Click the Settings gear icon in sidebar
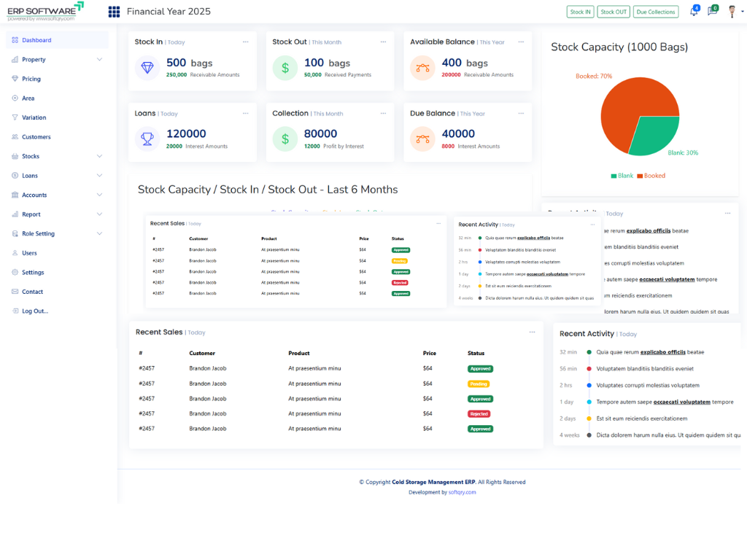The image size is (747, 560). coord(15,273)
